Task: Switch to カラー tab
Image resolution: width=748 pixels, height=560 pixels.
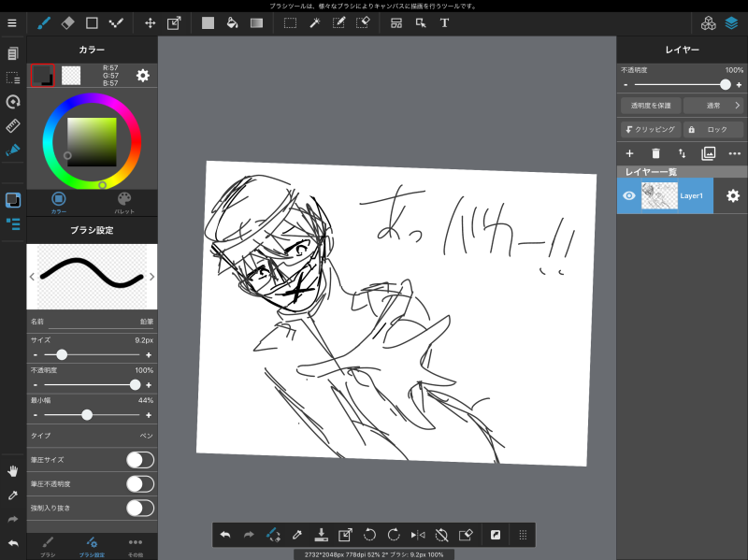Action: point(59,203)
